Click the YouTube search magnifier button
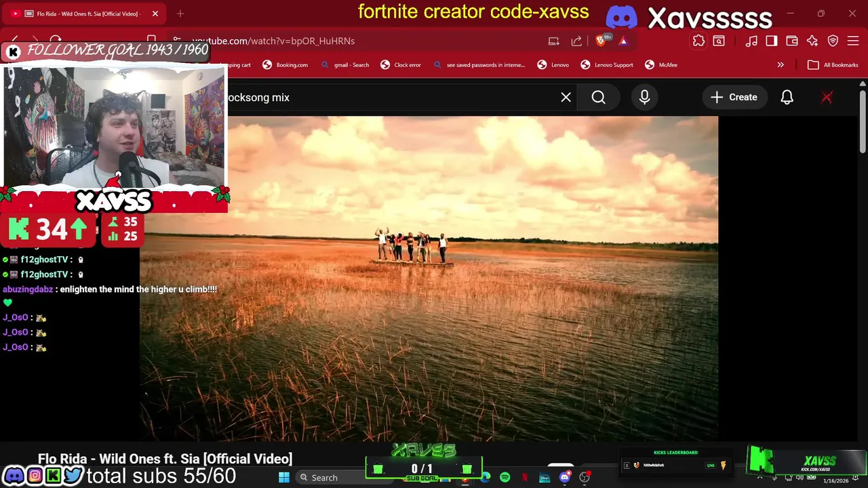Screen dimensions: 868x488 598,98
